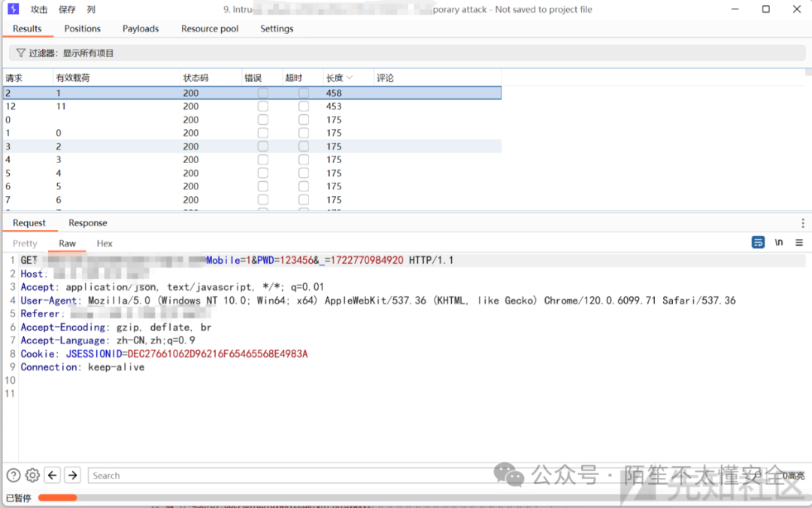Click the Burp Intruder lightning app icon

click(x=13, y=9)
